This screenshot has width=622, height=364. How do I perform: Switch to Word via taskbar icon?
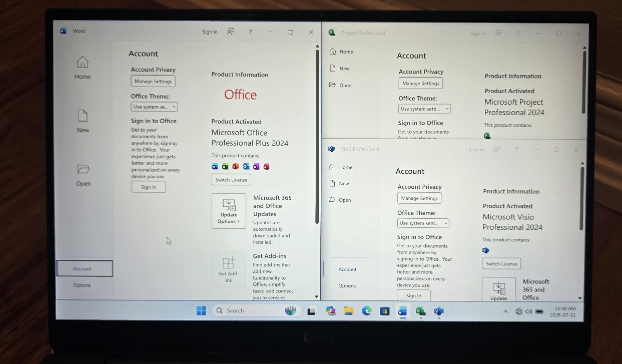point(402,311)
